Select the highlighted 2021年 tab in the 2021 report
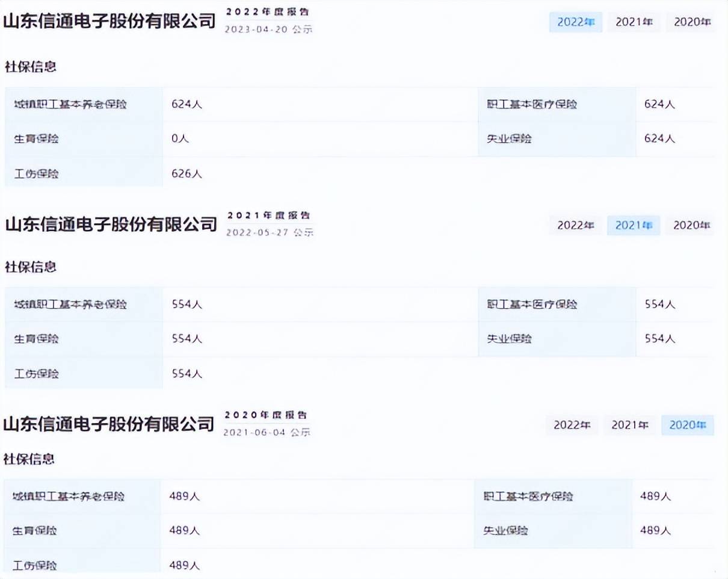 (x=634, y=225)
